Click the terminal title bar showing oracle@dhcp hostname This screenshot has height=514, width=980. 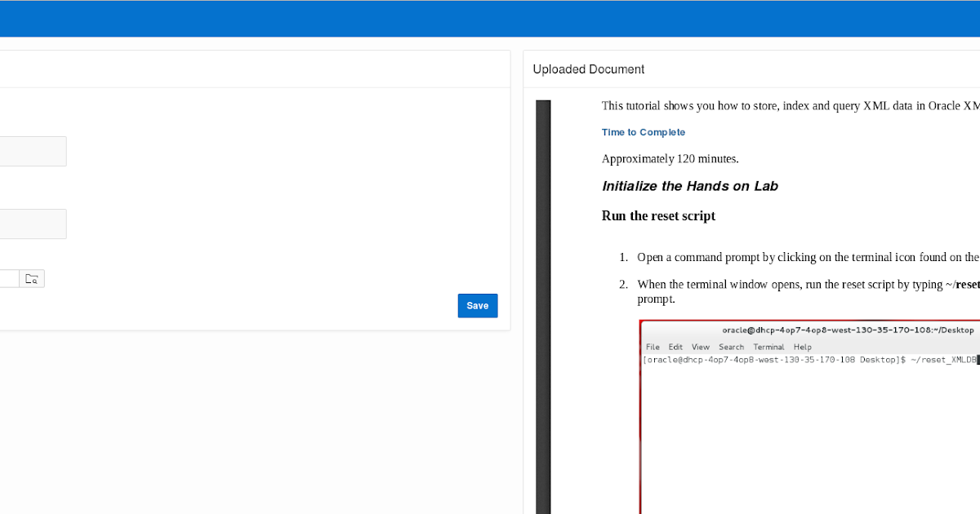[x=845, y=330]
